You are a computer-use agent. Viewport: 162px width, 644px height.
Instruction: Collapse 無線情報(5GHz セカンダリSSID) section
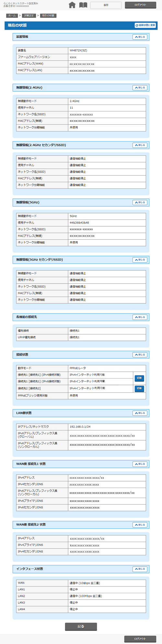pos(140,260)
